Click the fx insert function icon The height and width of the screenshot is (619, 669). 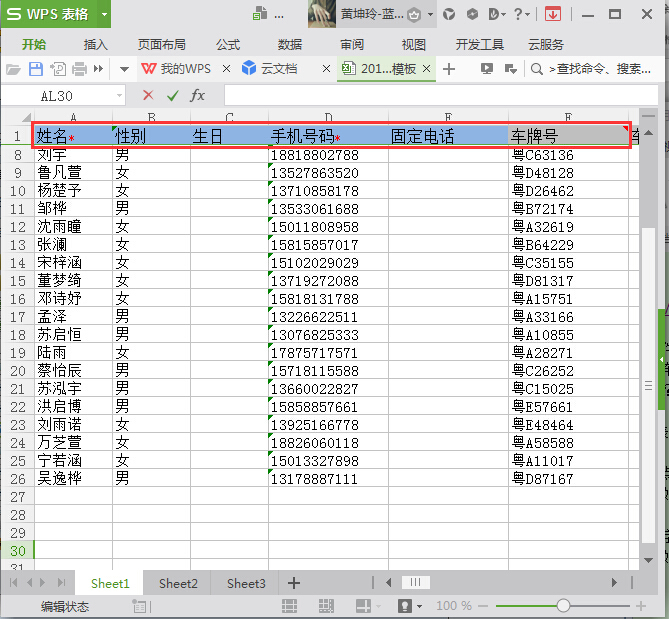(x=198, y=95)
